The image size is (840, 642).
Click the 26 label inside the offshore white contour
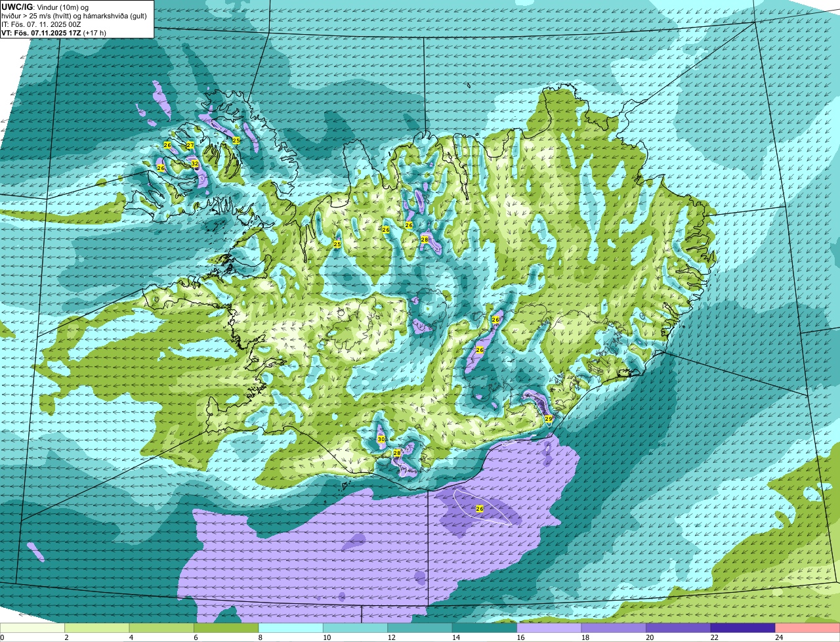pyautogui.click(x=480, y=509)
